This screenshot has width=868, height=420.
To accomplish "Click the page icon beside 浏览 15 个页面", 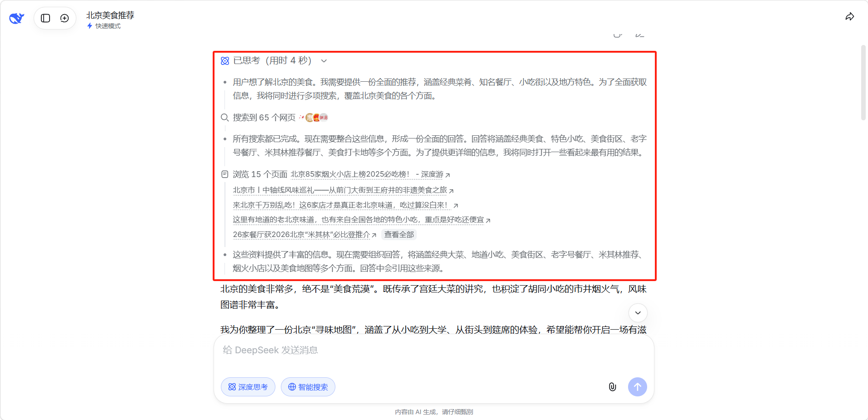I will (224, 174).
